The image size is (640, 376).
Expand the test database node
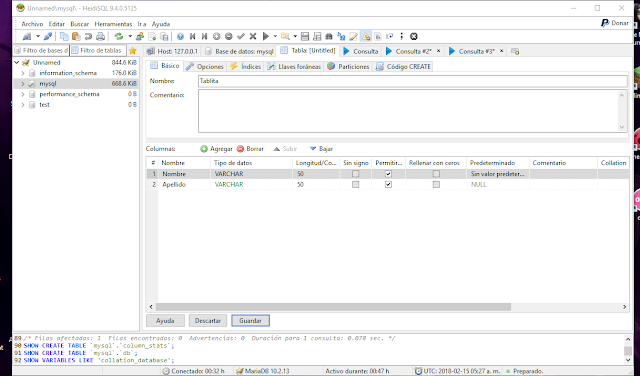[23, 105]
